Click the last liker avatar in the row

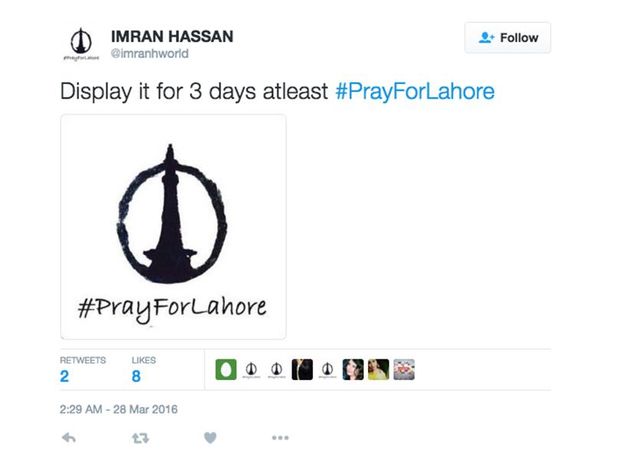pyautogui.click(x=404, y=369)
